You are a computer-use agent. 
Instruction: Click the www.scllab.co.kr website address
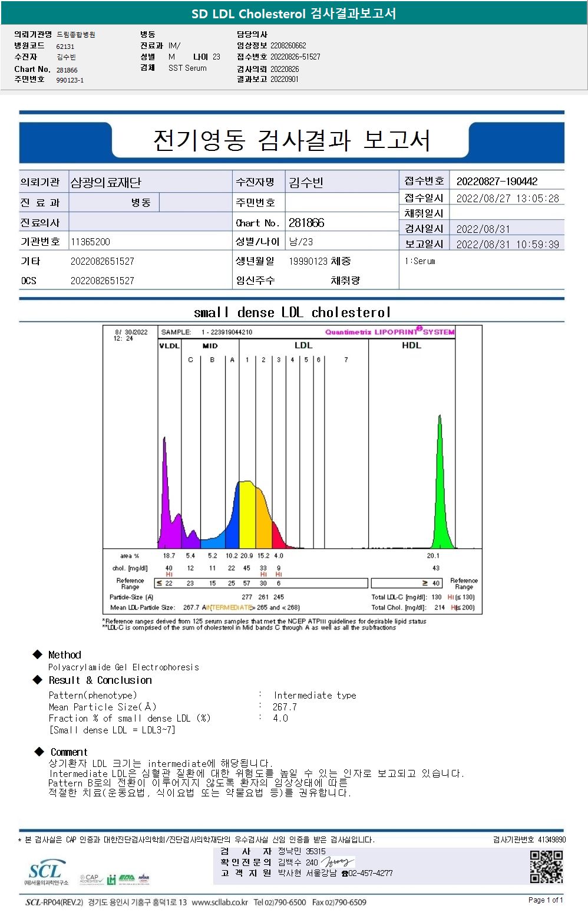tap(220, 902)
